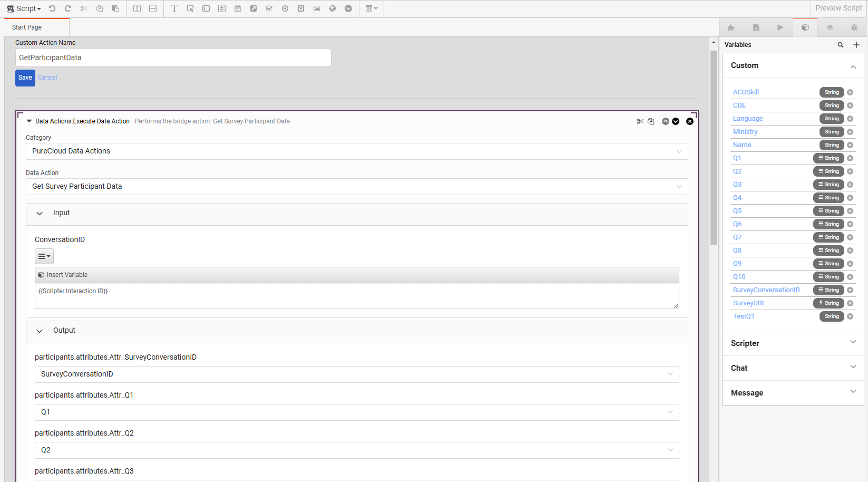Add a Button component from toolbar
868x482 pixels.
pos(190,8)
